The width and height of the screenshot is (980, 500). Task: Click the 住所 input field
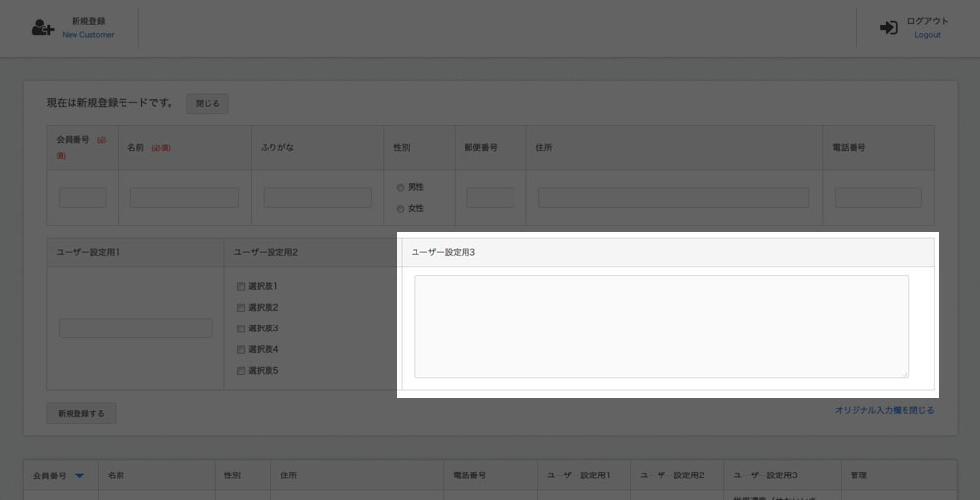[674, 197]
